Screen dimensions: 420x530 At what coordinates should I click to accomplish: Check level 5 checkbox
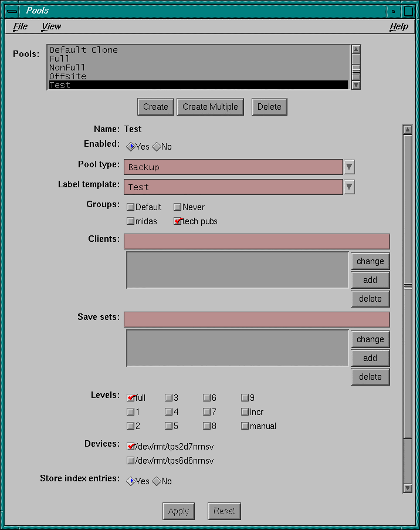[168, 426]
